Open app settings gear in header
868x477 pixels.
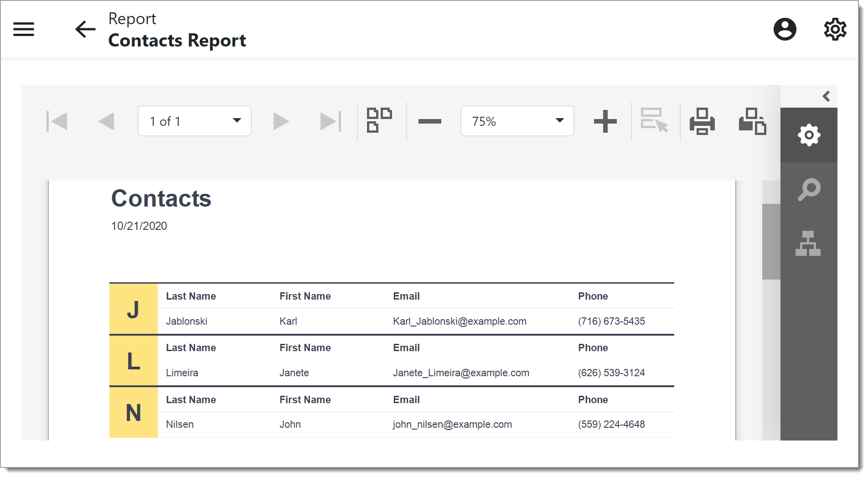(x=835, y=29)
